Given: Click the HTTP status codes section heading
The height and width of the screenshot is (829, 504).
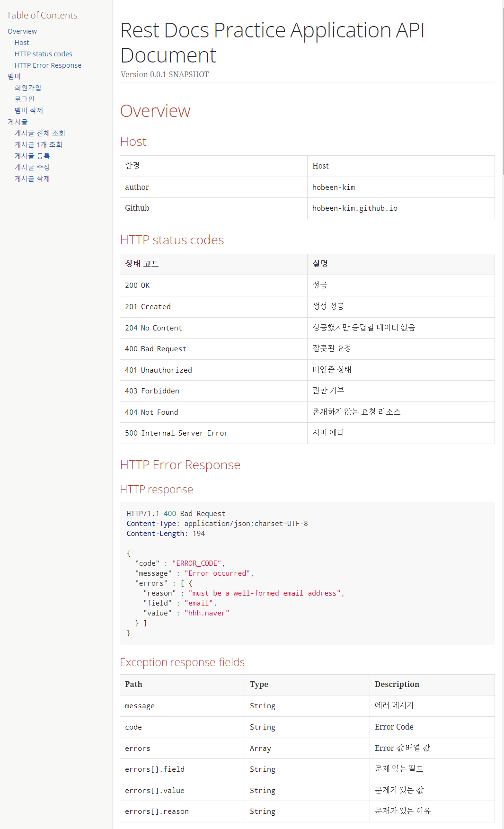Looking at the screenshot, I should 172,240.
